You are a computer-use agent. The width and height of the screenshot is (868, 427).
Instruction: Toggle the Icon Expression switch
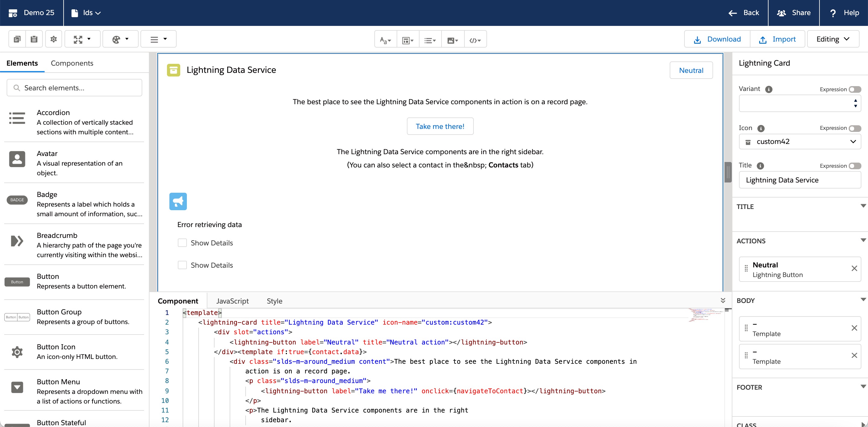(x=855, y=128)
